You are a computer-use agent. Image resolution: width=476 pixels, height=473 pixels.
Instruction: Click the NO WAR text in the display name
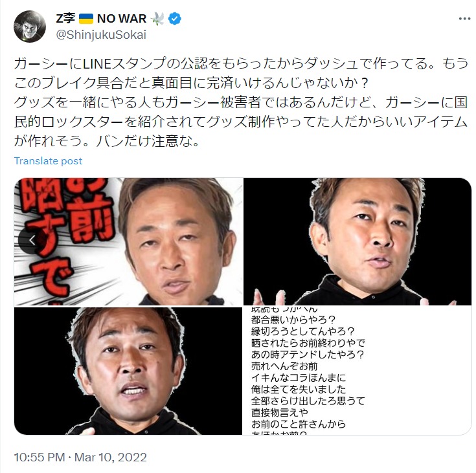[x=122, y=19]
